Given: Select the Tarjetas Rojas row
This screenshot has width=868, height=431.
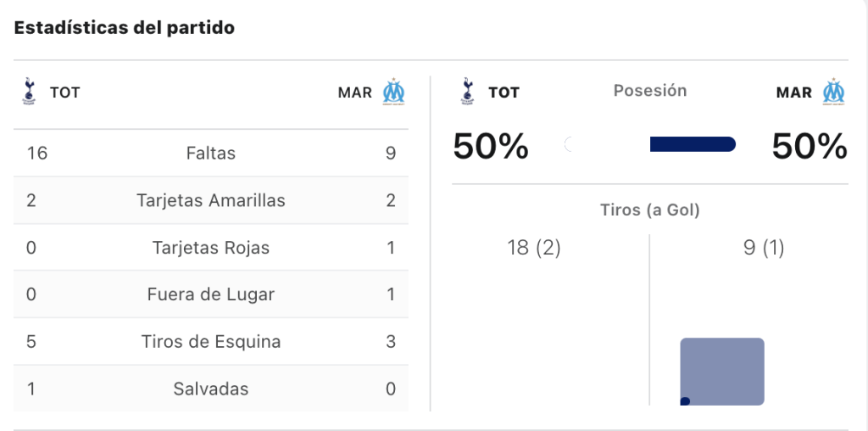Looking at the screenshot, I should (211, 247).
